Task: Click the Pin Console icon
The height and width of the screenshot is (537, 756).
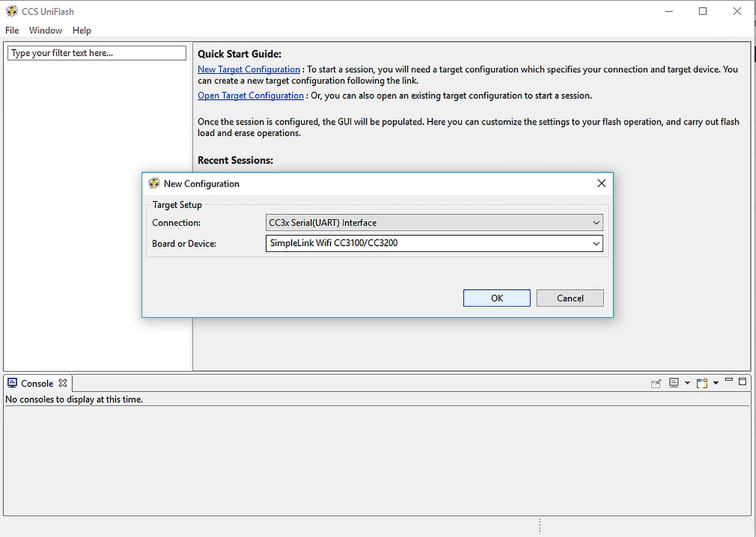Action: point(656,383)
